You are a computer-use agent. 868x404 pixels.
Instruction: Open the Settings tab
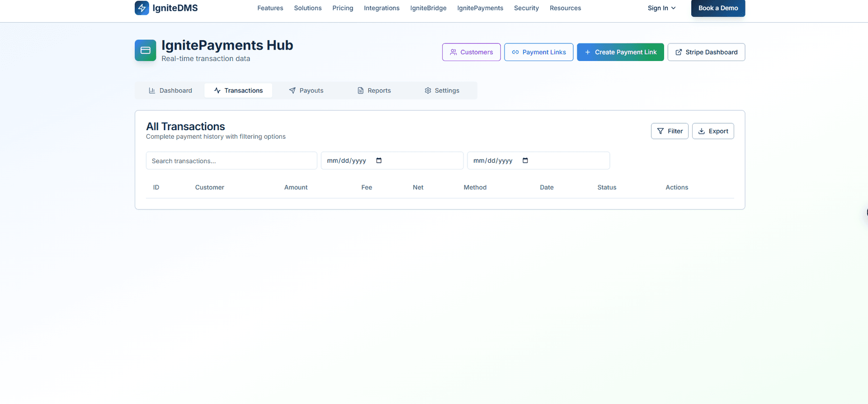[x=442, y=90]
